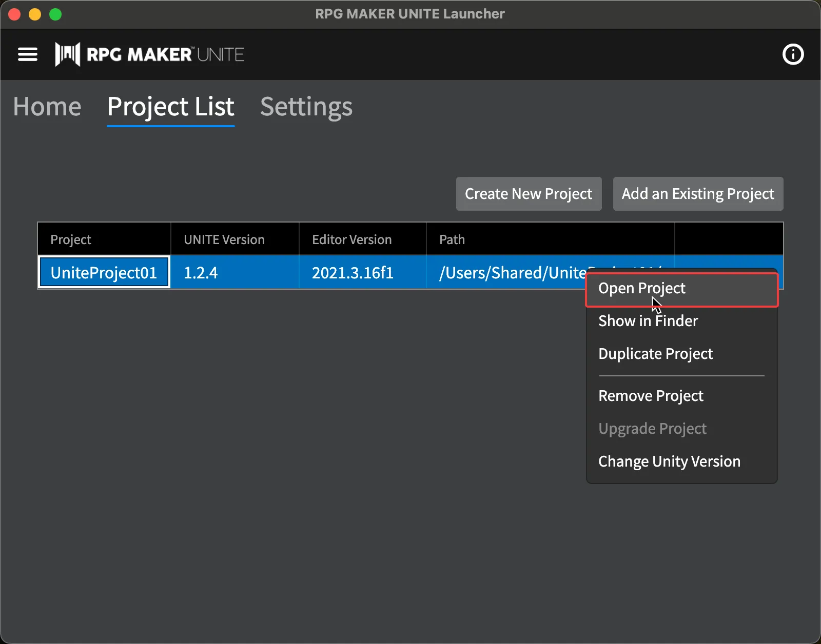
Task: Open the hamburger menu icon
Action: click(x=28, y=54)
